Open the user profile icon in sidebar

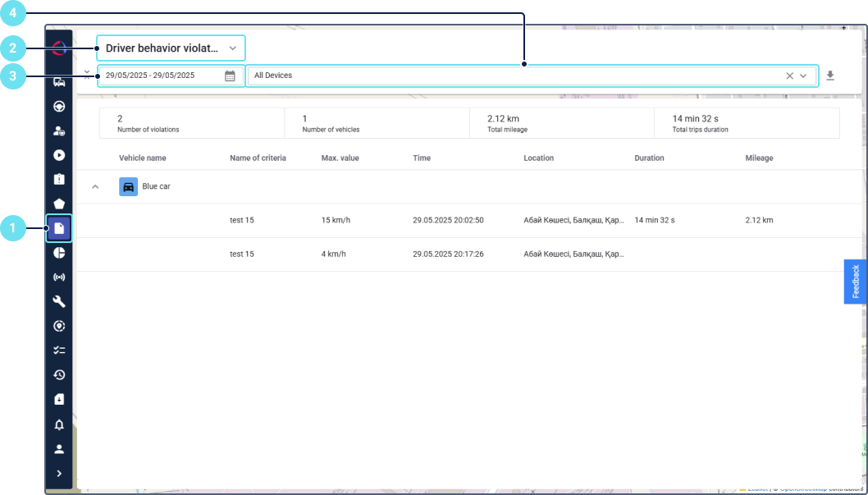pos(59,449)
